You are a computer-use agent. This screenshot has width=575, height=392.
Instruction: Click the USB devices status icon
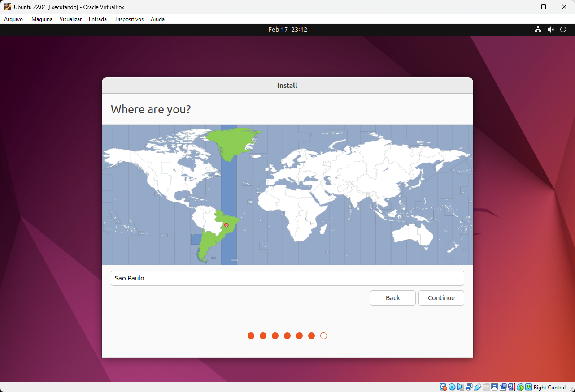tap(478, 387)
